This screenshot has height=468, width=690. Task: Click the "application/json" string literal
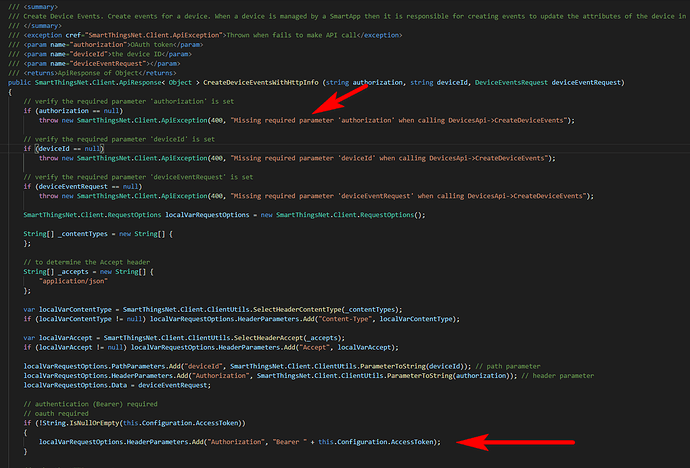click(73, 281)
